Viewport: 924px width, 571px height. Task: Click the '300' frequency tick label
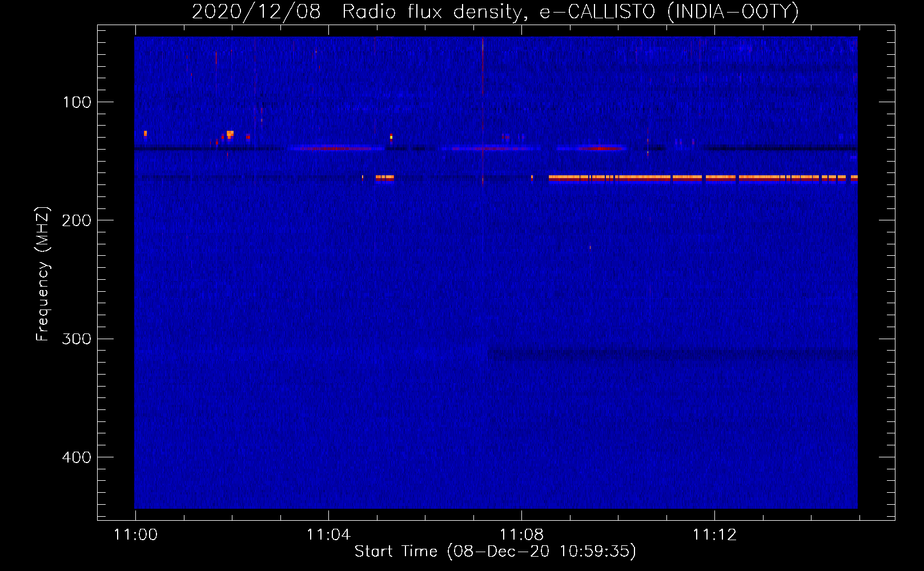77,339
